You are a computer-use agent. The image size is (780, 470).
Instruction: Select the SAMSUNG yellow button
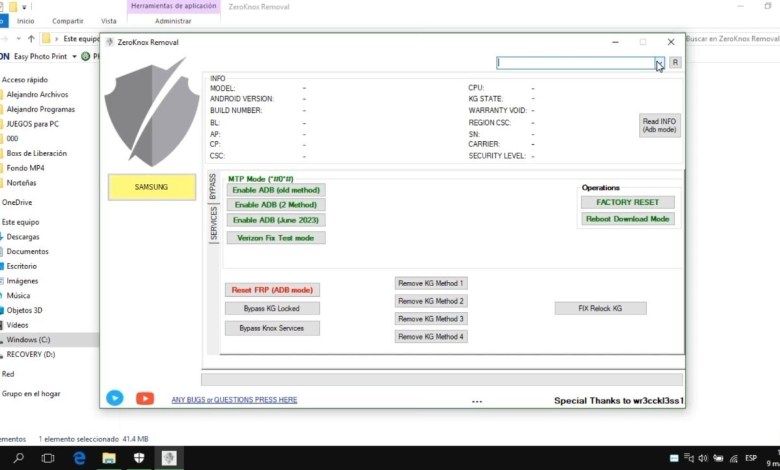152,187
